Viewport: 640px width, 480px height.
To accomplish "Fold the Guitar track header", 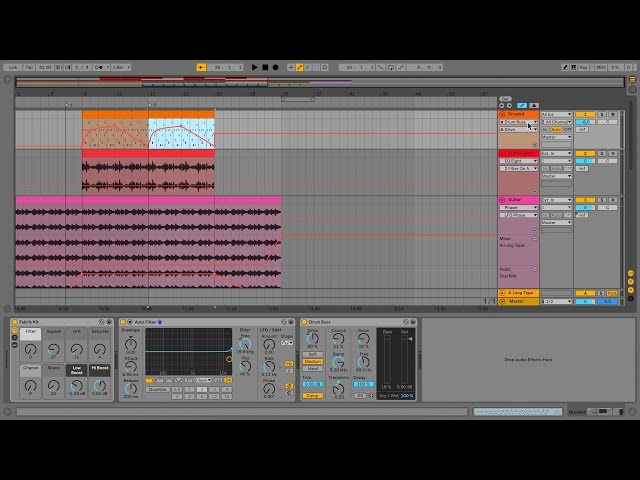I will [x=502, y=200].
